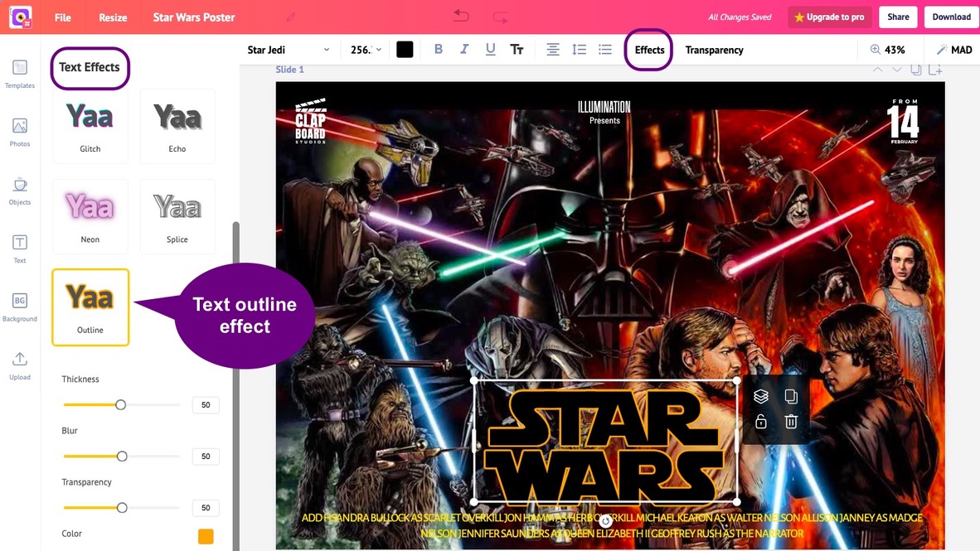Apply bullet list formatting
980x551 pixels.
click(605, 50)
